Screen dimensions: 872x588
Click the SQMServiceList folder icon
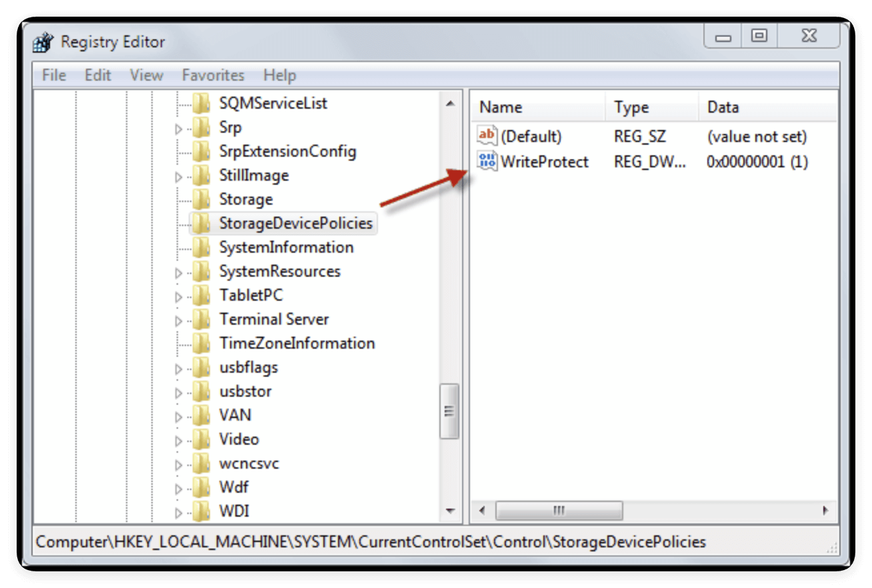pos(201,103)
